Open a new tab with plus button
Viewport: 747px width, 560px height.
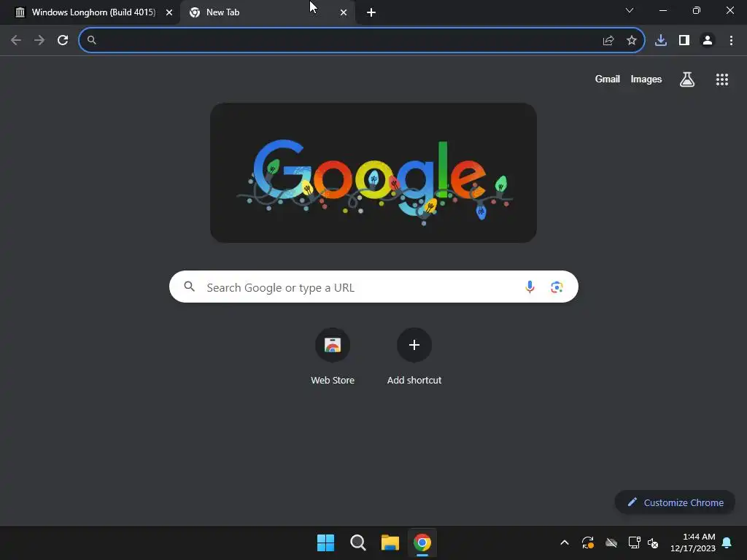point(371,13)
